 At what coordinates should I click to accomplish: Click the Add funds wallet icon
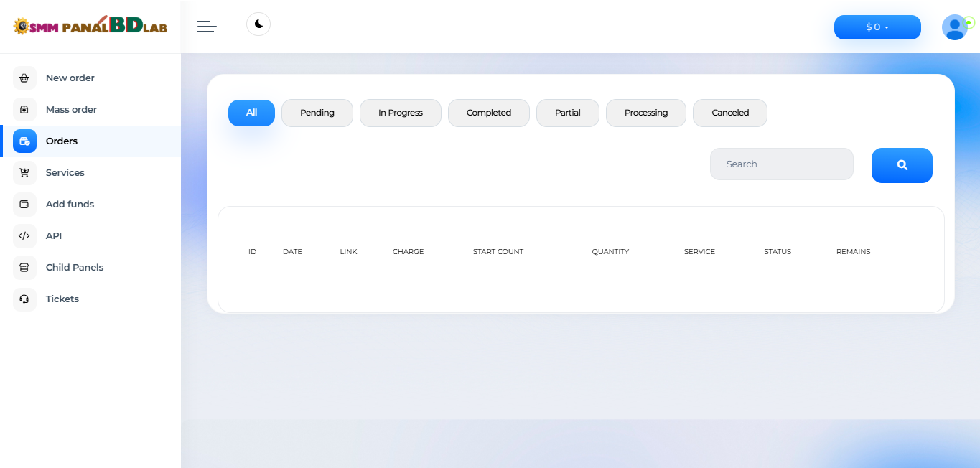(24, 205)
